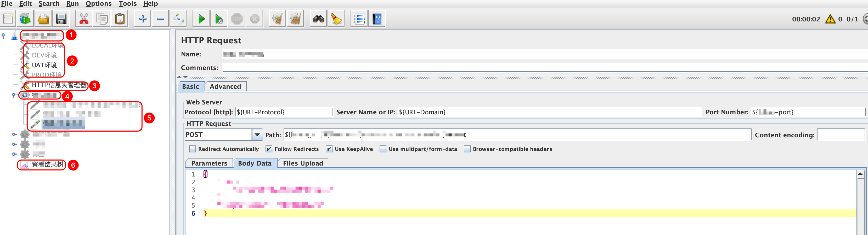Click the Collapse All minus icon
Screen dimensions: 868x235
(160, 19)
